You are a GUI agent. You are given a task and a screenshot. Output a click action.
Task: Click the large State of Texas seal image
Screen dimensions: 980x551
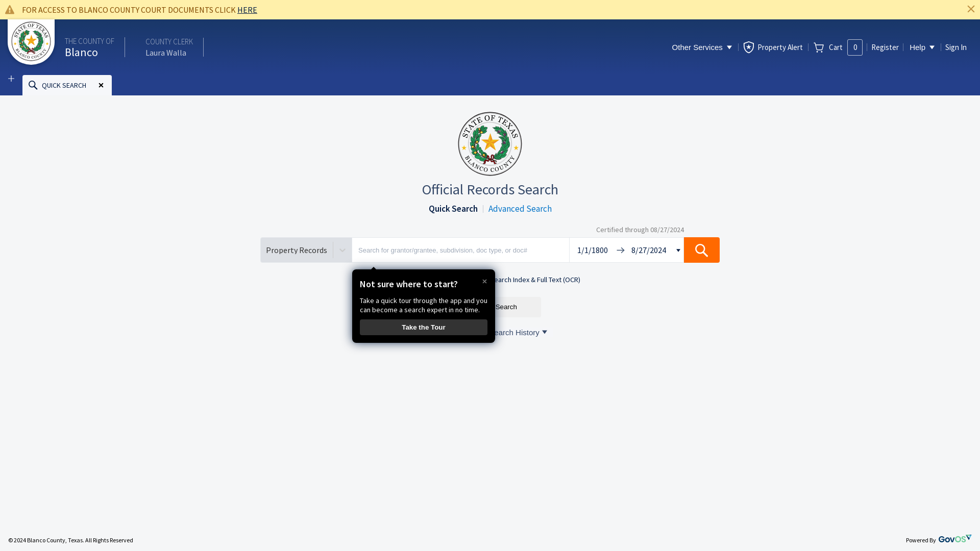pos(490,144)
